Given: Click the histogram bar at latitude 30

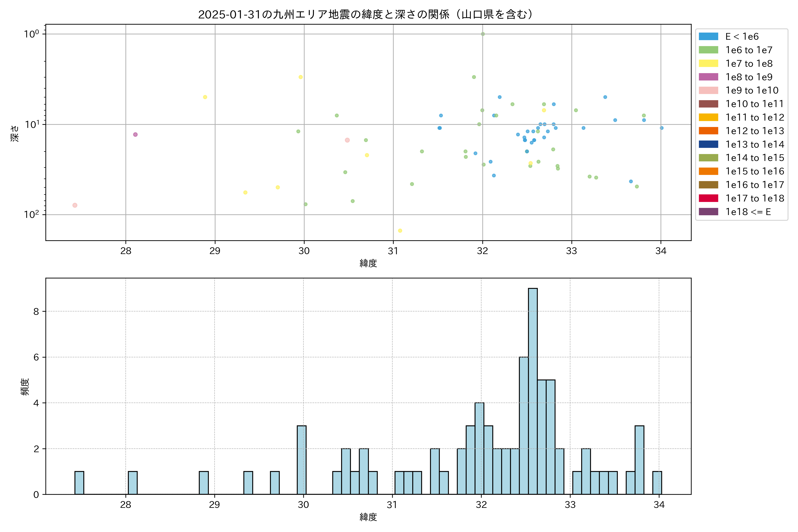Looking at the screenshot, I should tap(301, 460).
